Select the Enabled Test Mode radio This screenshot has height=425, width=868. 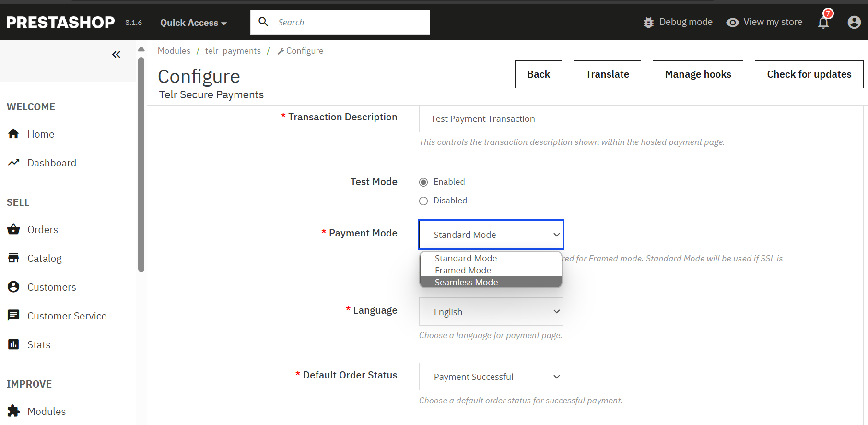(x=423, y=182)
